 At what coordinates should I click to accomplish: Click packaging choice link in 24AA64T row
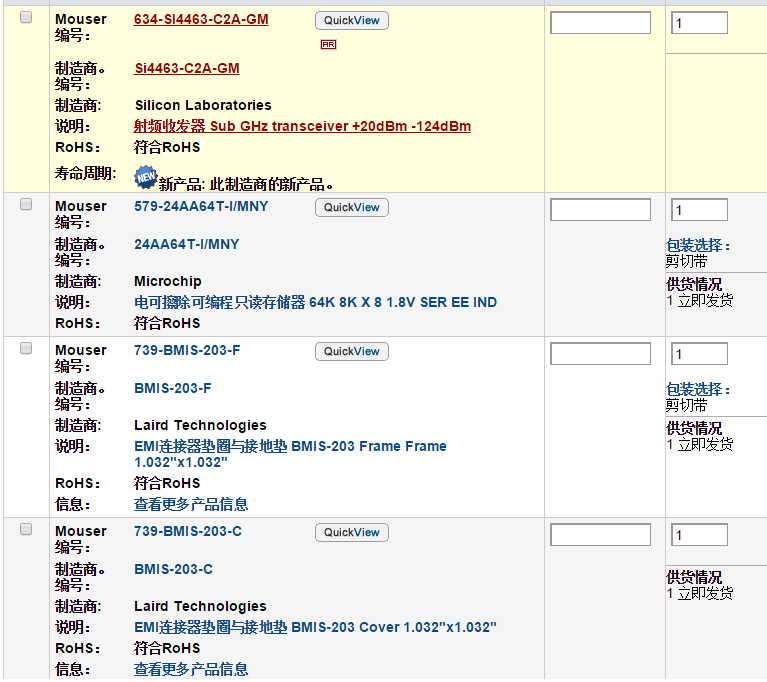698,245
